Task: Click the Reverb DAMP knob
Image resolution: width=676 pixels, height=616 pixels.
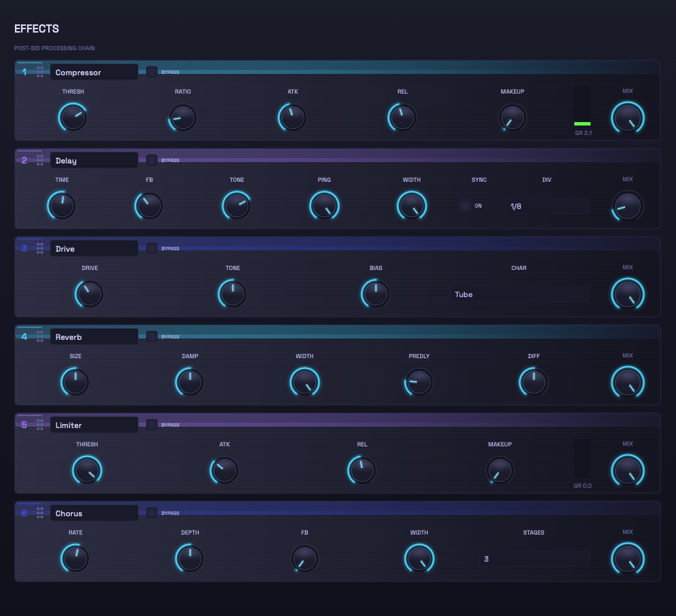Action: click(x=190, y=382)
